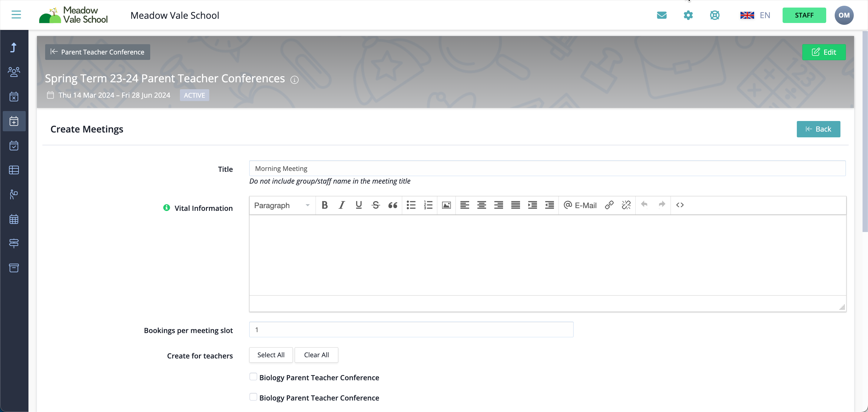868x412 pixels.
Task: Insert a blockquote in editor
Action: tap(393, 205)
